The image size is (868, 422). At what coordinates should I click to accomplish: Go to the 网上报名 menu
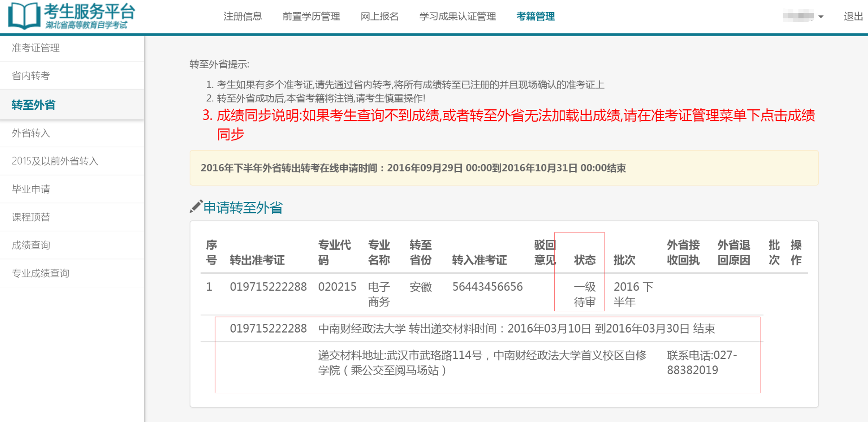pos(379,17)
